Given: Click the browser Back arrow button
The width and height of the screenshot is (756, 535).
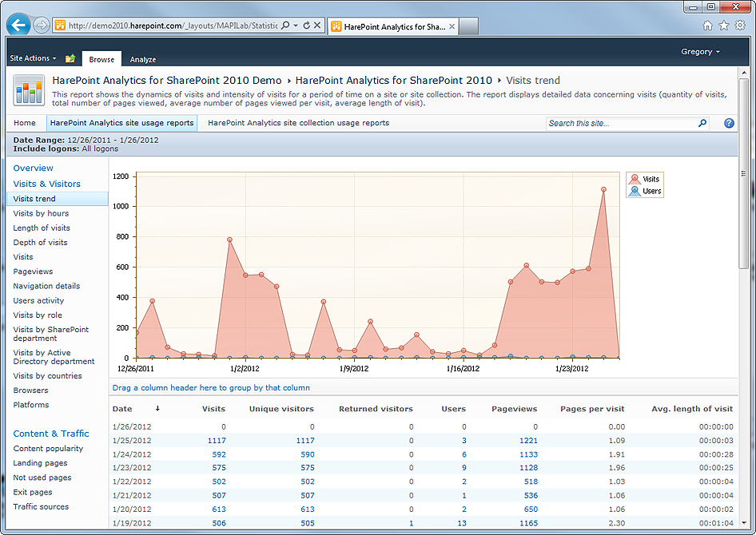Looking at the screenshot, I should click(x=18, y=26).
